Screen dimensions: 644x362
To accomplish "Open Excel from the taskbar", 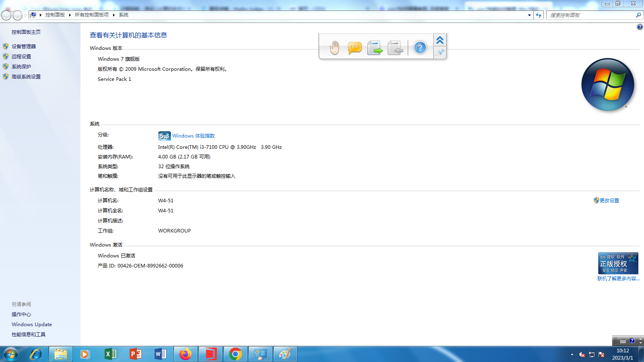I will (110, 354).
